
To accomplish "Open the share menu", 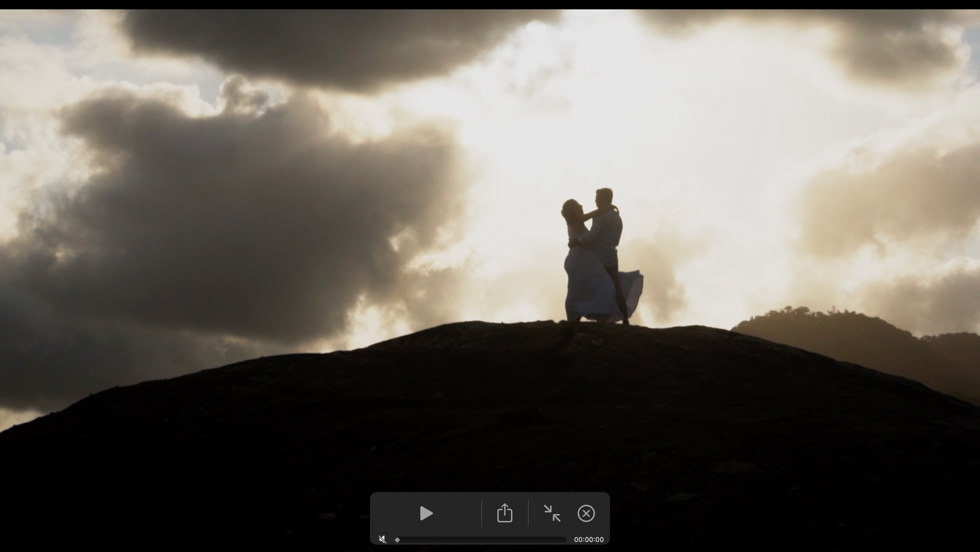I will coord(504,513).
